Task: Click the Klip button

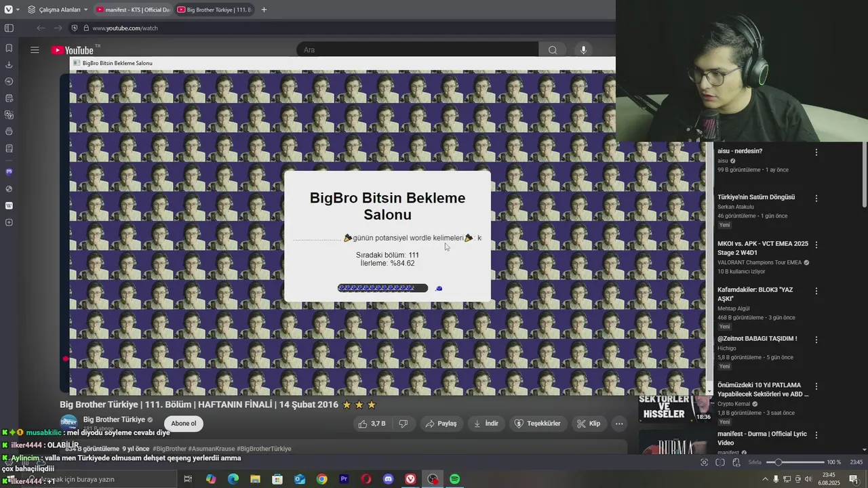Action: click(588, 424)
